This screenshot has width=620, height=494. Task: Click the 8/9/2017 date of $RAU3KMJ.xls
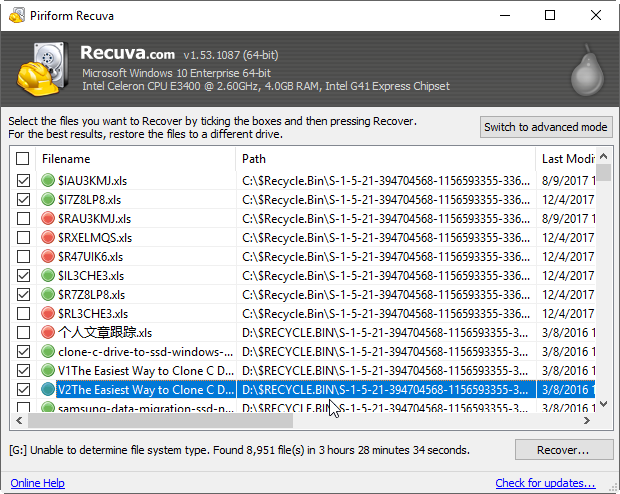click(568, 219)
